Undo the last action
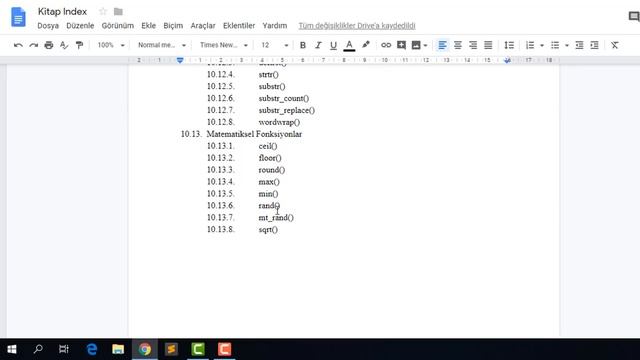Screen dimensions: 640x360 (x=18, y=45)
